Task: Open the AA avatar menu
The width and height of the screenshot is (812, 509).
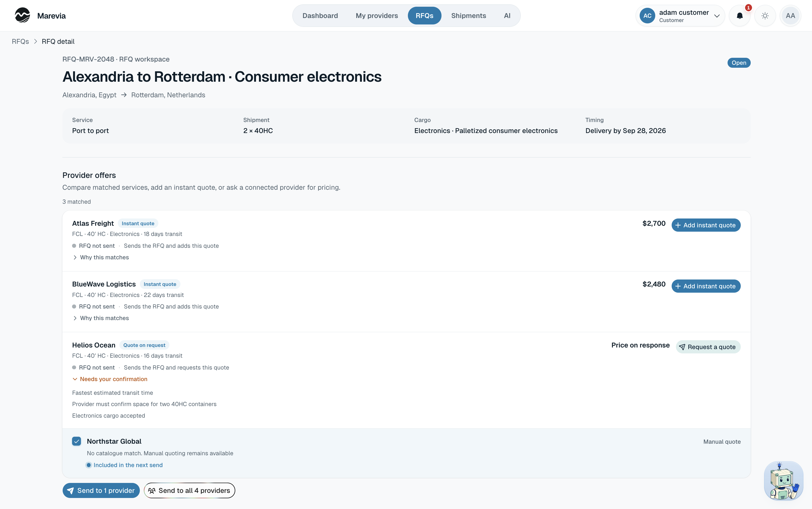Action: (x=790, y=16)
